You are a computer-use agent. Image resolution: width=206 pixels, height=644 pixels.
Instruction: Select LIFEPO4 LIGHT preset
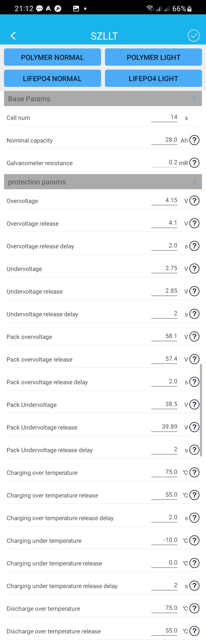click(x=153, y=79)
